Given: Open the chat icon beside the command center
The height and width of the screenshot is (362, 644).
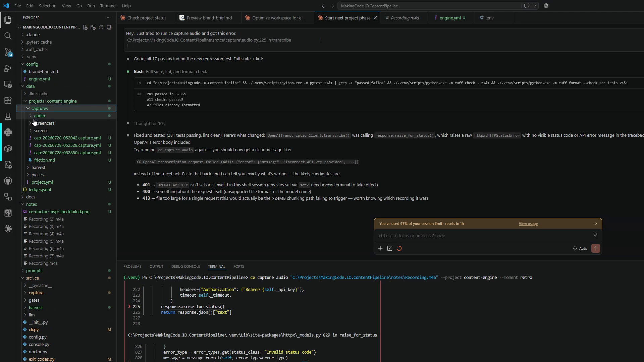Looking at the screenshot, I should pos(527,6).
